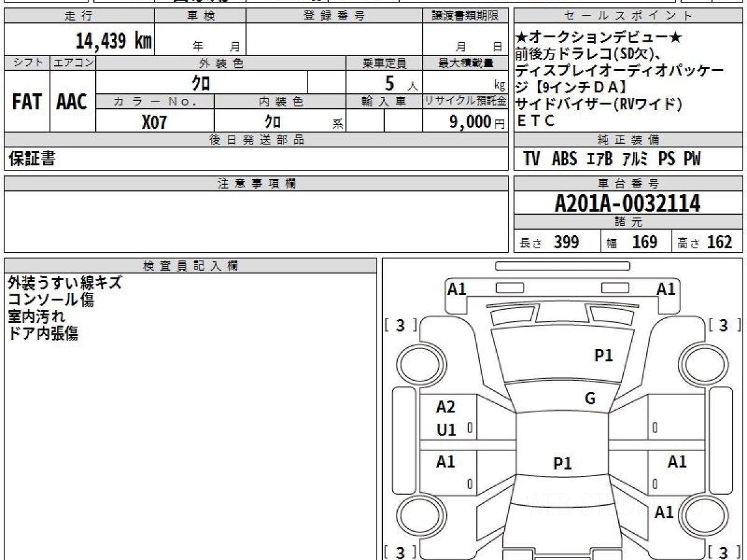Click the mileage value 14,439 km
This screenshot has width=747, height=560.
pos(114,41)
